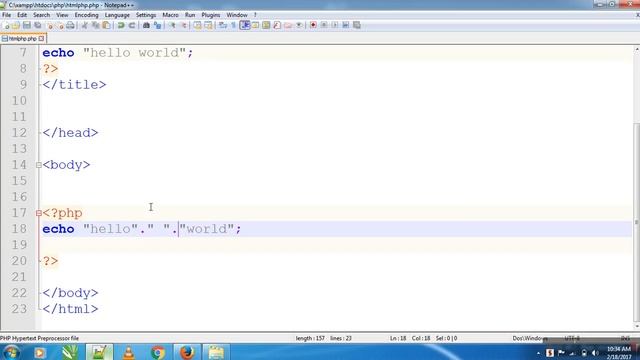Open VLC media player from taskbar
Viewport: 640px width, 360px height.
pyautogui.click(x=129, y=352)
